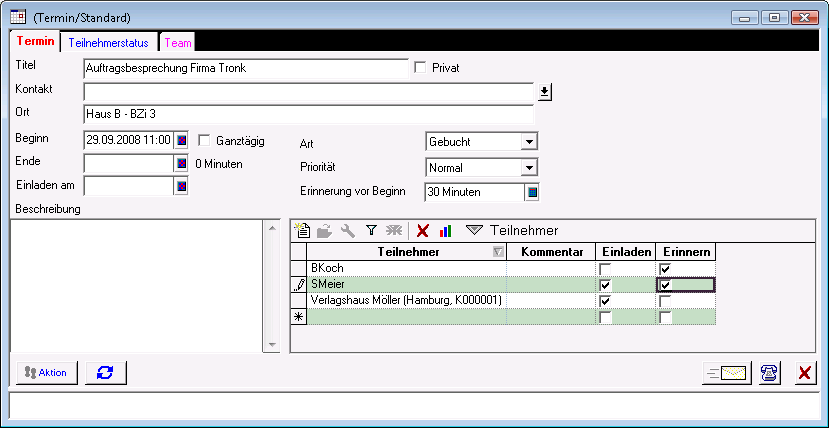This screenshot has width=829, height=428.
Task: Click the new participant record icon
Action: tap(302, 230)
